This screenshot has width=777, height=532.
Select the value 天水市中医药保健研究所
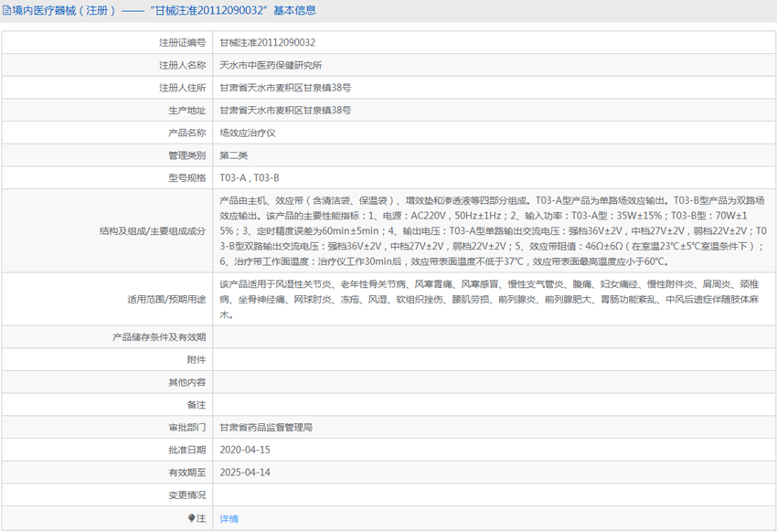pos(271,66)
